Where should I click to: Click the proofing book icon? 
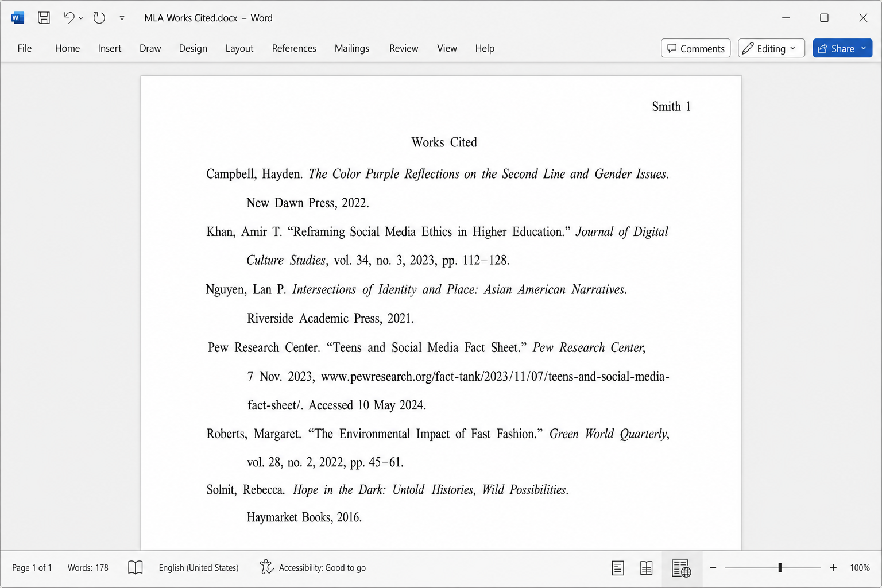click(136, 568)
